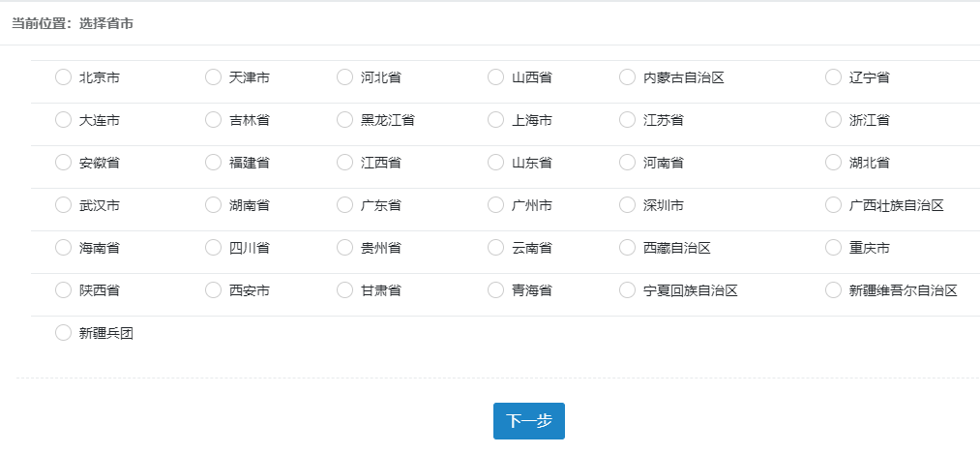980x454 pixels.
Task: Select the 重庆市 radio button
Action: coord(834,248)
